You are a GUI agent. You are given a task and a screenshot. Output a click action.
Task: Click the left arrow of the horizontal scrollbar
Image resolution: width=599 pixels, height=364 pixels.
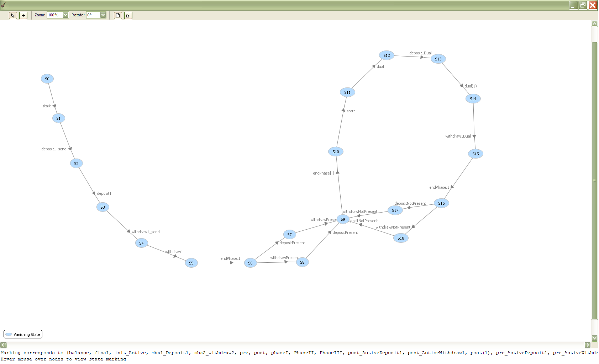coord(3,345)
